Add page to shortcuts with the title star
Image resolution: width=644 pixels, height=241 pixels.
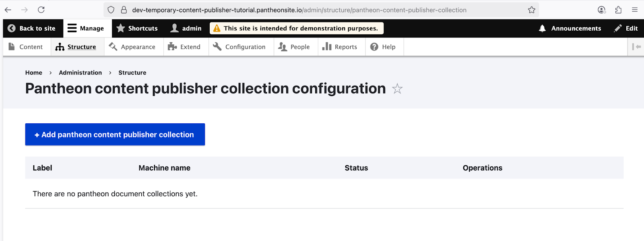tap(397, 89)
